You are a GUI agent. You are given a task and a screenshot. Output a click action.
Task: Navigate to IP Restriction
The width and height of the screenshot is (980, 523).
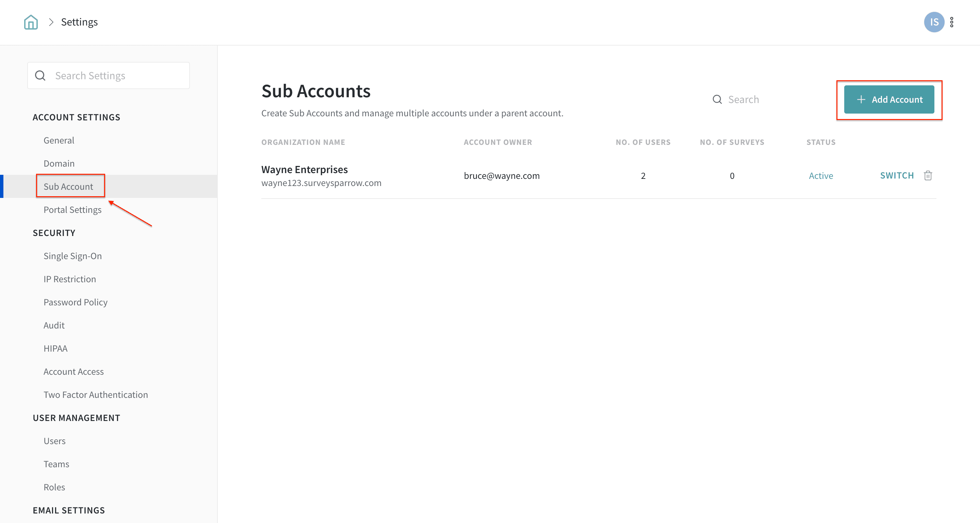[70, 280]
